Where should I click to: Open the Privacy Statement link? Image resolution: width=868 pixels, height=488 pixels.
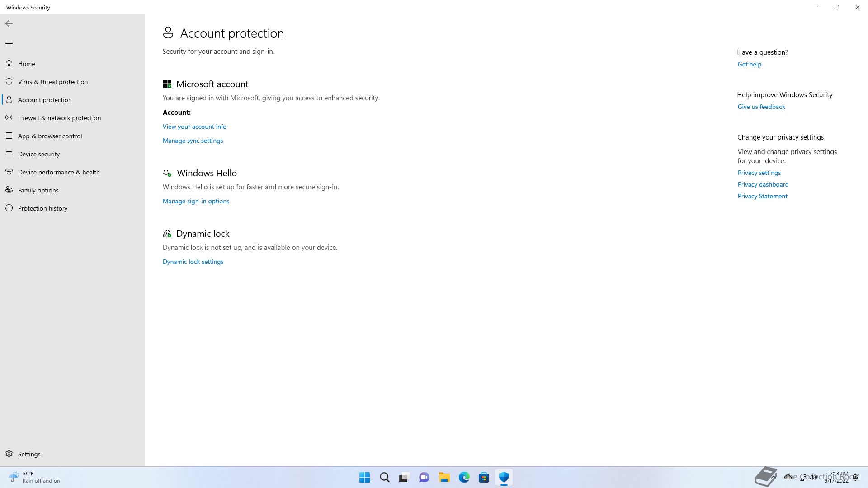tap(762, 196)
